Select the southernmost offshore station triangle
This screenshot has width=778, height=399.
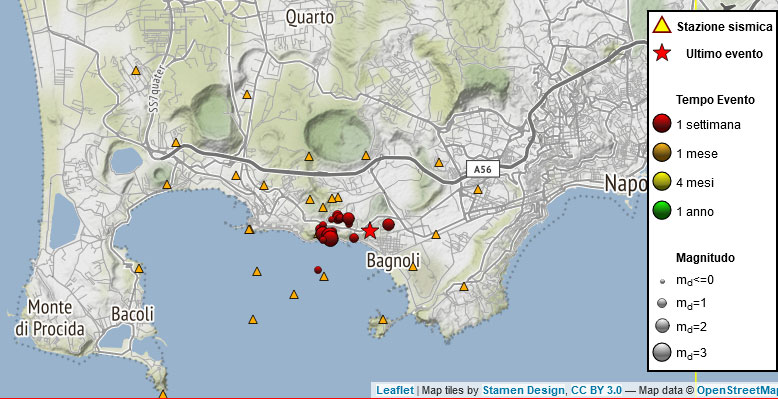(253, 320)
